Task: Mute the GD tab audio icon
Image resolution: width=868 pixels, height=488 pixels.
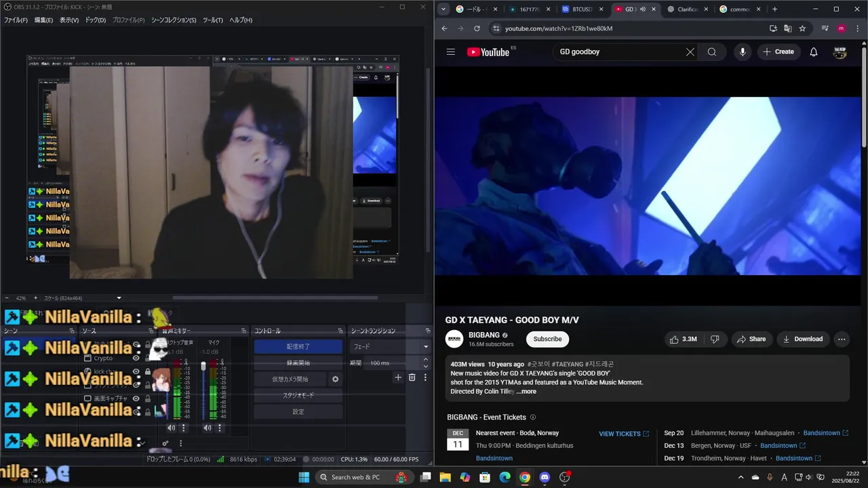Action: (x=642, y=9)
